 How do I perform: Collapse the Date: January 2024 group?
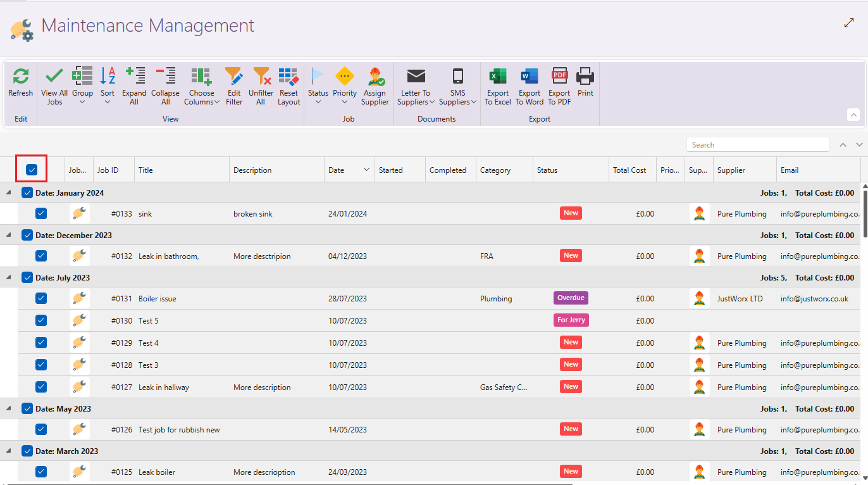click(x=9, y=192)
